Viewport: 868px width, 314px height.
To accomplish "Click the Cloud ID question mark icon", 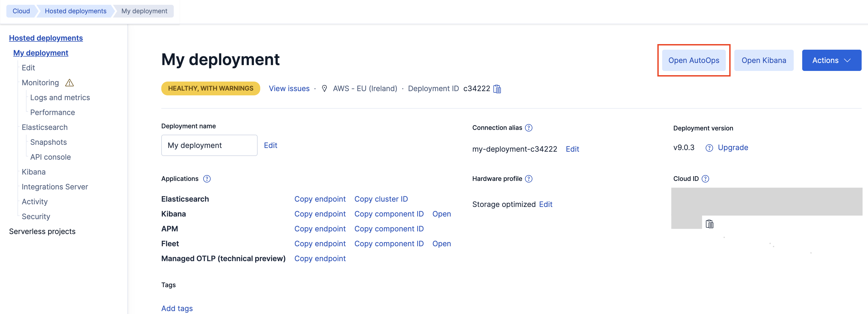I will point(706,179).
